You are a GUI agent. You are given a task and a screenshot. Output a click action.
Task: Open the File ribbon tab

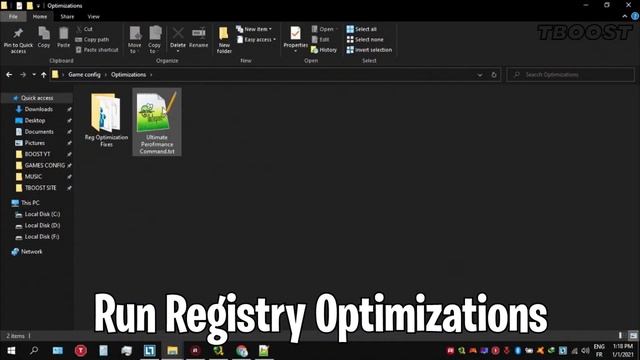coord(13,17)
